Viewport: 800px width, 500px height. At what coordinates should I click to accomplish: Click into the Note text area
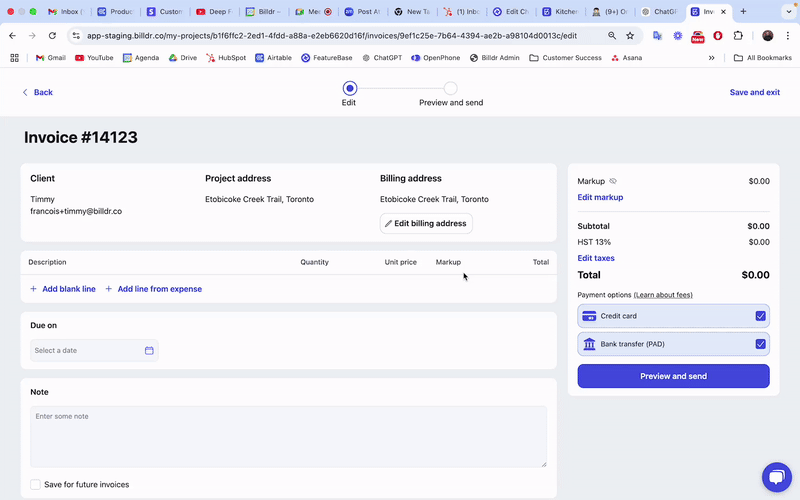(x=288, y=436)
